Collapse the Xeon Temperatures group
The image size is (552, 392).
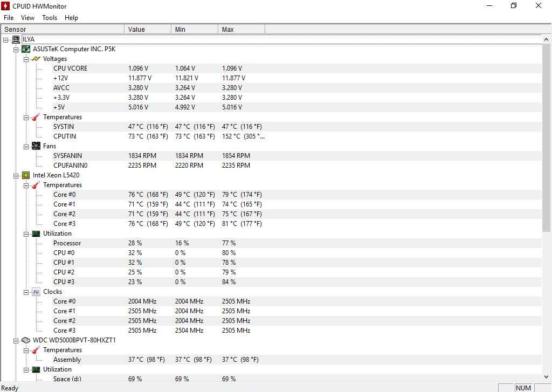tap(26, 185)
